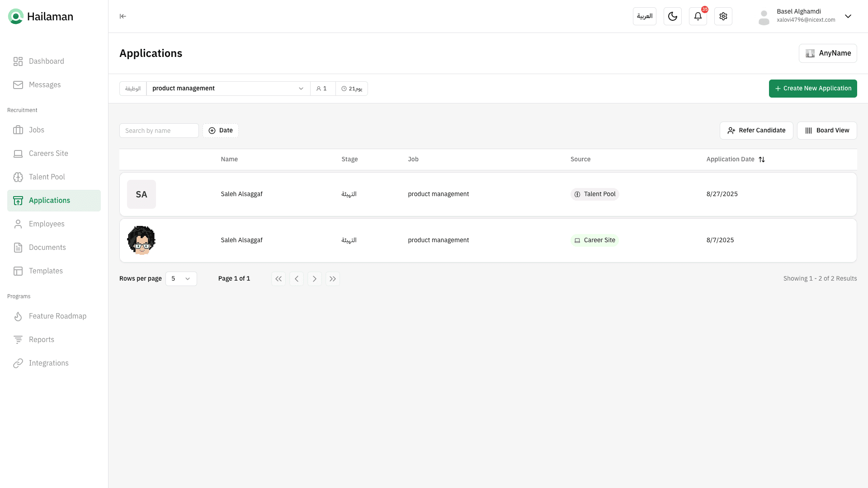Open Feature Roadmap in sidebar
The image size is (868, 488).
coord(57,316)
